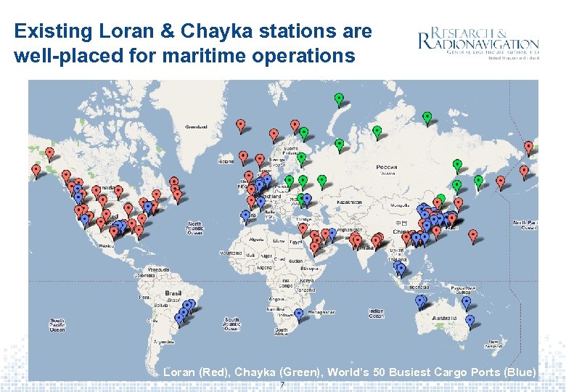566x392 pixels.
Task: Click the red pin farthest east in Russia
Action: click(528, 148)
